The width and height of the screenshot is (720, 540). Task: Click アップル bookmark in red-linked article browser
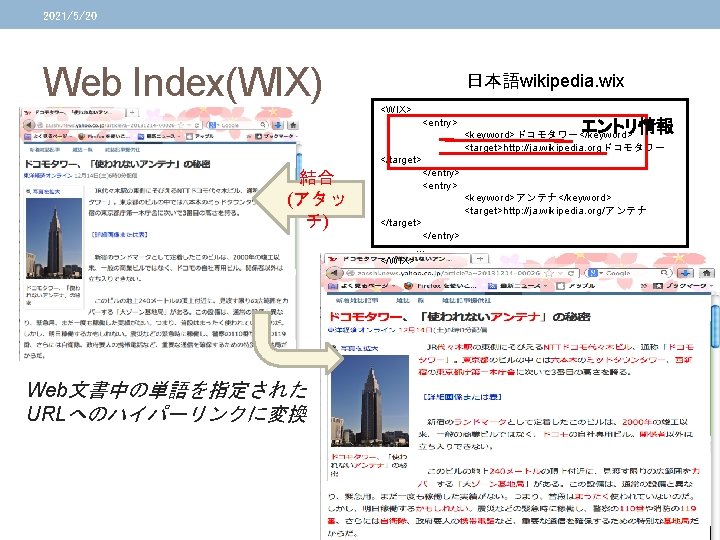(575, 286)
